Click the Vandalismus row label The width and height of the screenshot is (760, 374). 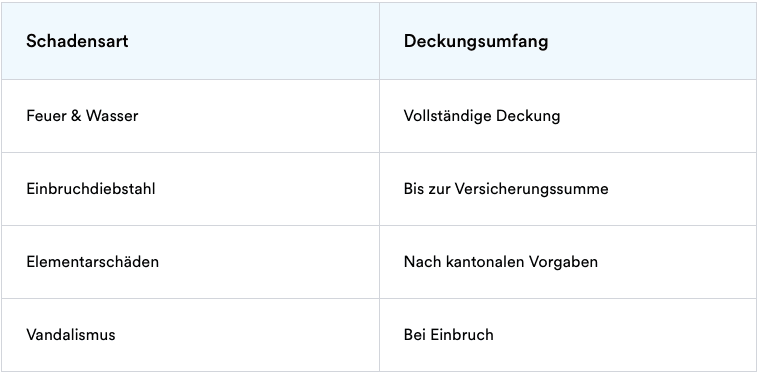pyautogui.click(x=71, y=335)
